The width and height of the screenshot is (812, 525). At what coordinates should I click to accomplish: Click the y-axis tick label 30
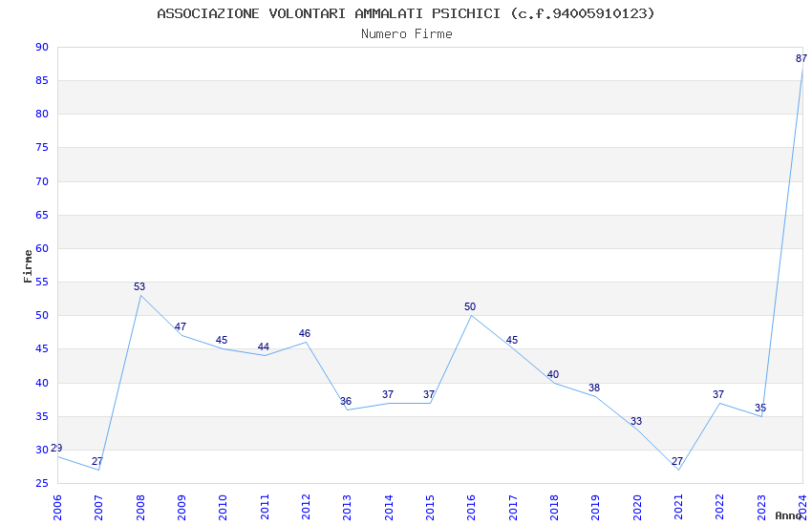click(x=42, y=450)
